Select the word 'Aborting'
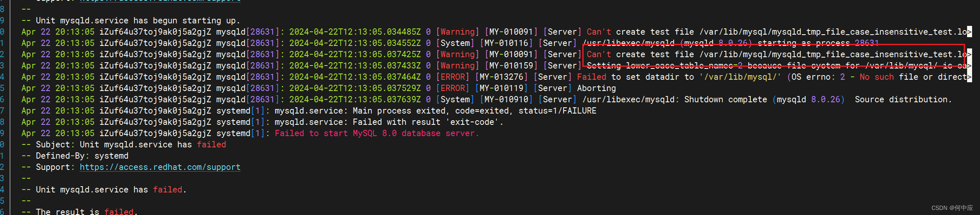Image resolution: width=980 pixels, height=215 pixels. (597, 88)
